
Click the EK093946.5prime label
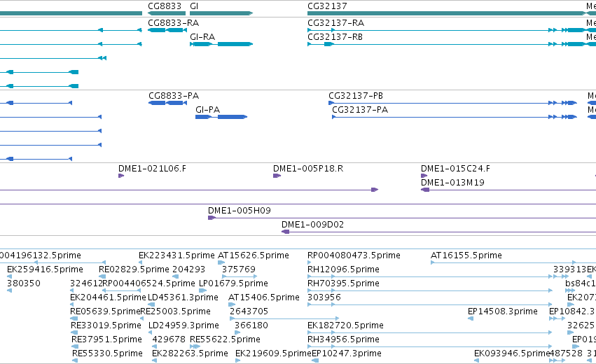512,353
